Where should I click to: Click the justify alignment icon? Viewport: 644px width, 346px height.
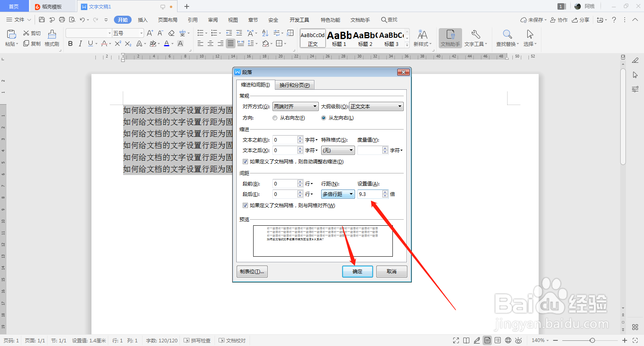tap(231, 43)
